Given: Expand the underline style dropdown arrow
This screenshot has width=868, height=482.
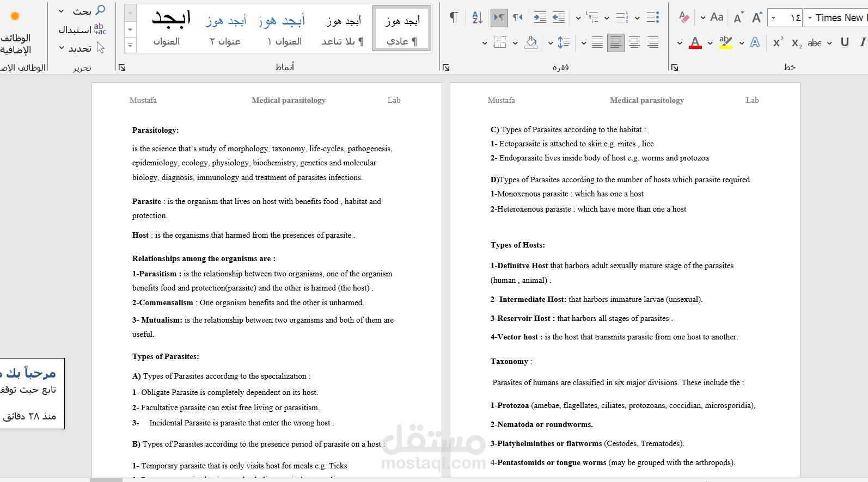Looking at the screenshot, I should (x=829, y=43).
